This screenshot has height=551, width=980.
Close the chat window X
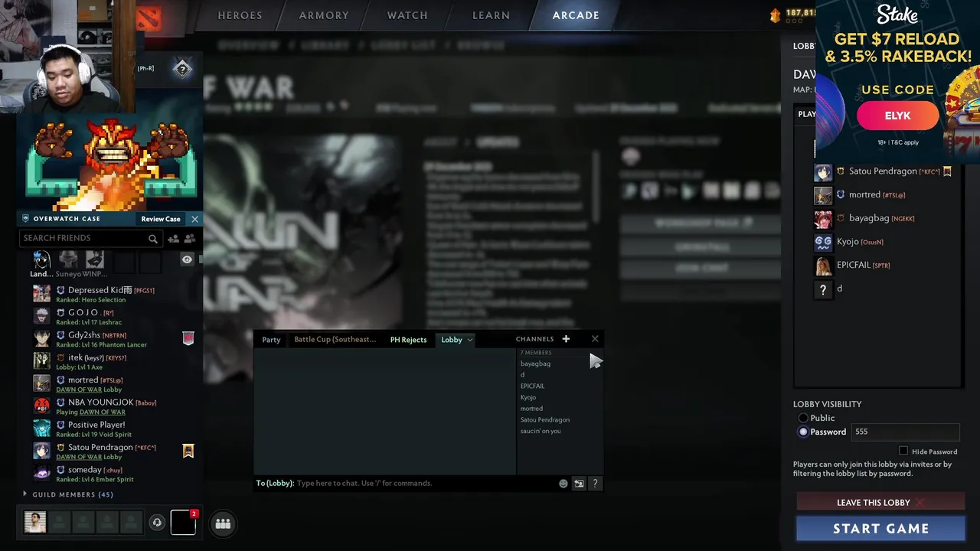(x=595, y=339)
